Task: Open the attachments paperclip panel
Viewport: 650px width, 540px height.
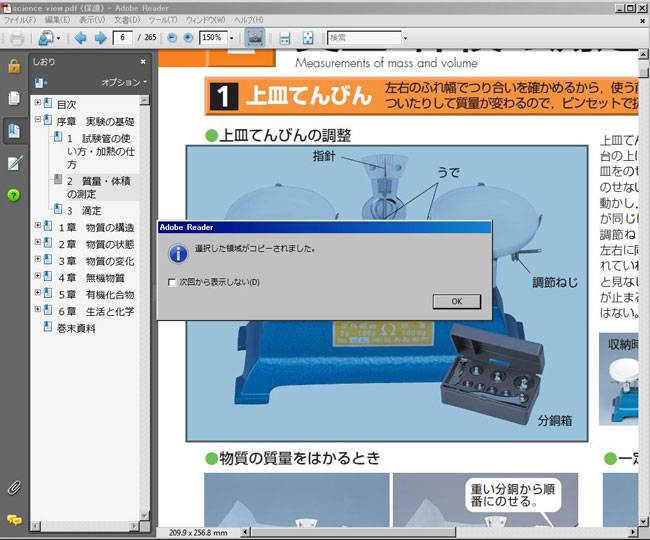Action: point(14,488)
